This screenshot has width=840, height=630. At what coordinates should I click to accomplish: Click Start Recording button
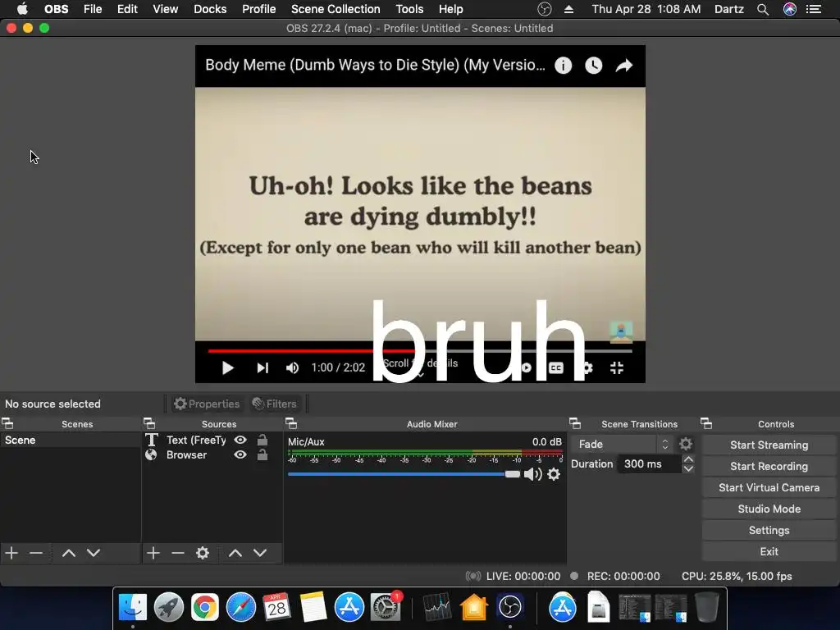pyautogui.click(x=769, y=467)
